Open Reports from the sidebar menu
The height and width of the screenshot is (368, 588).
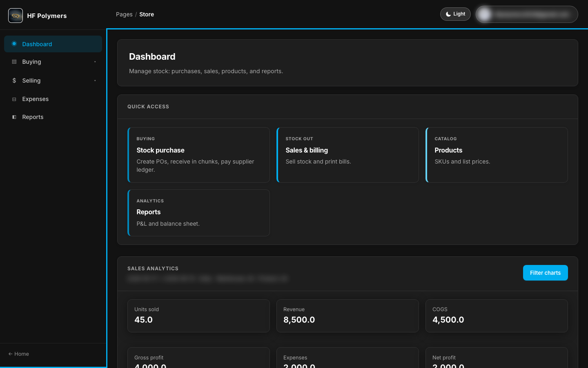click(53, 117)
